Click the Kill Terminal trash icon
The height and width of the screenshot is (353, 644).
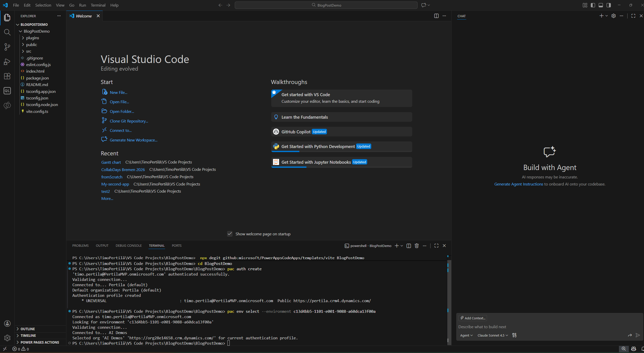point(417,246)
